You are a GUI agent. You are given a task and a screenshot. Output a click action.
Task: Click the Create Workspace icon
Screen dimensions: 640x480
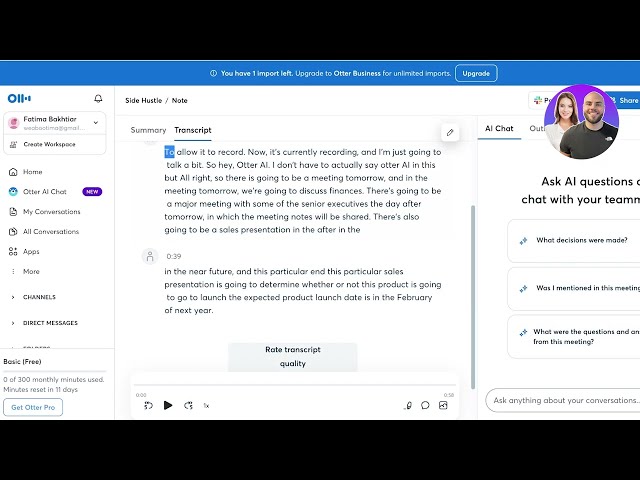[13, 144]
